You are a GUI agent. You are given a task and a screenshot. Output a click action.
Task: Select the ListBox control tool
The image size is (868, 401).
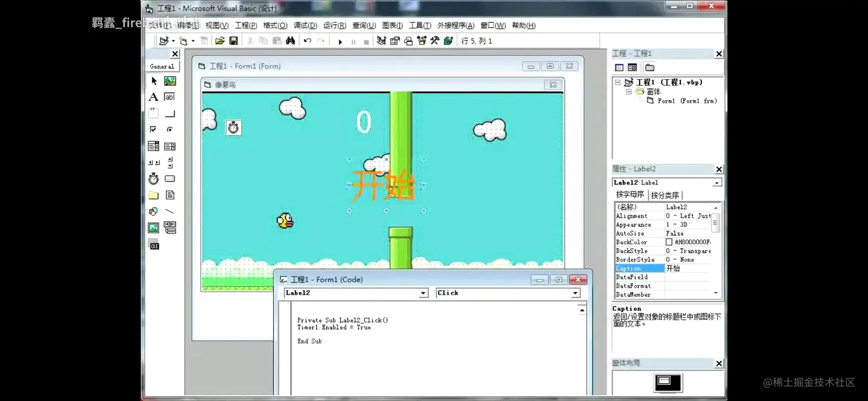tap(170, 146)
